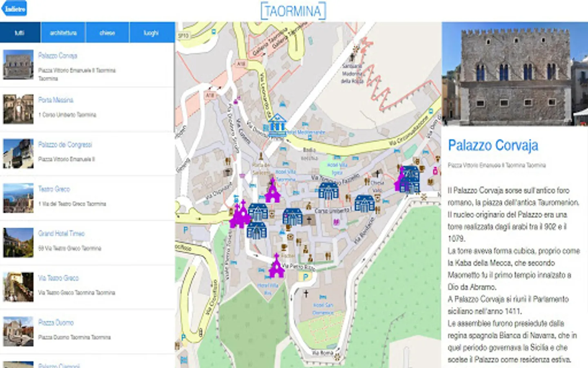The width and height of the screenshot is (588, 368).
Task: Switch to the 'architettura' tab
Action: (x=63, y=33)
